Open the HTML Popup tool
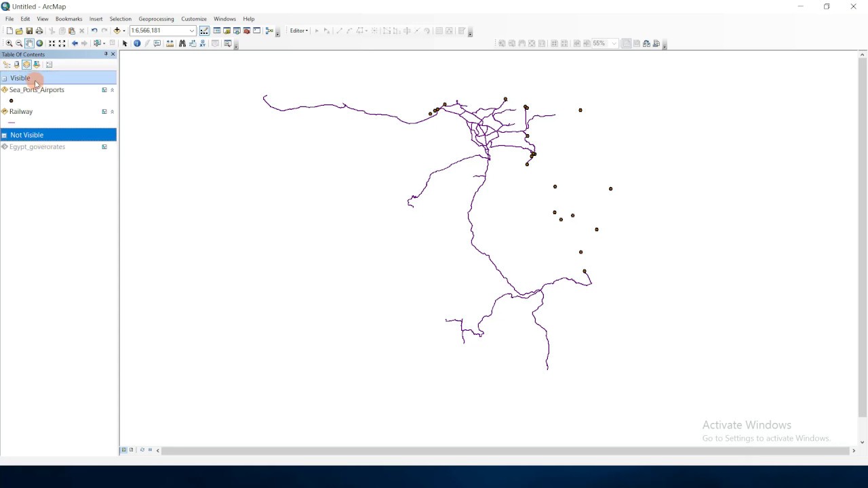Screen dimensions: 868x488 (157, 43)
